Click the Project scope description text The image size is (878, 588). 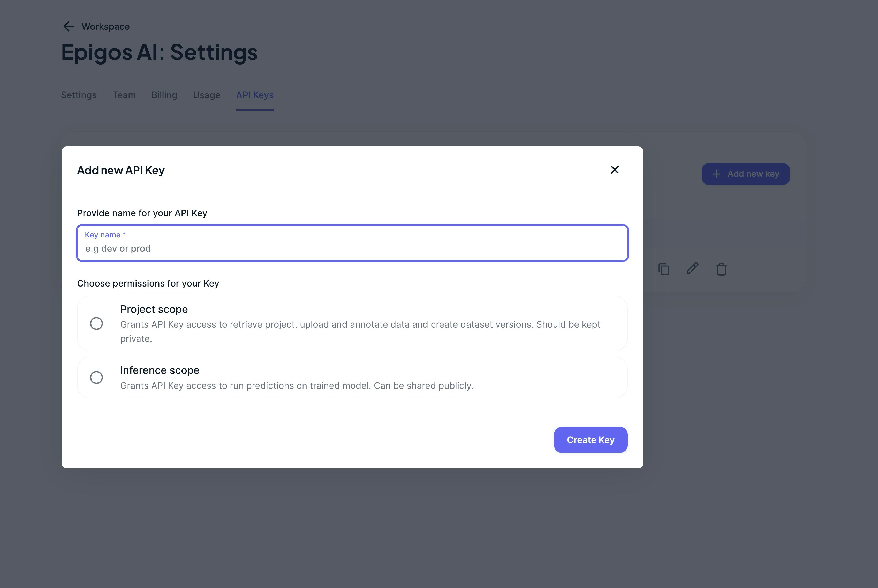tap(360, 331)
